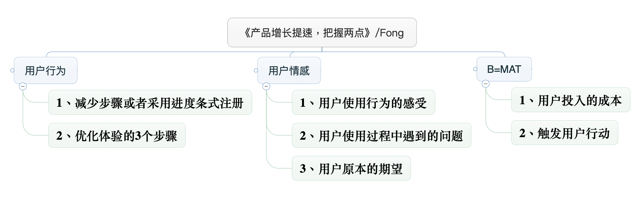
Task: Select the 用户投入的成本 subtopic
Action: 570,100
